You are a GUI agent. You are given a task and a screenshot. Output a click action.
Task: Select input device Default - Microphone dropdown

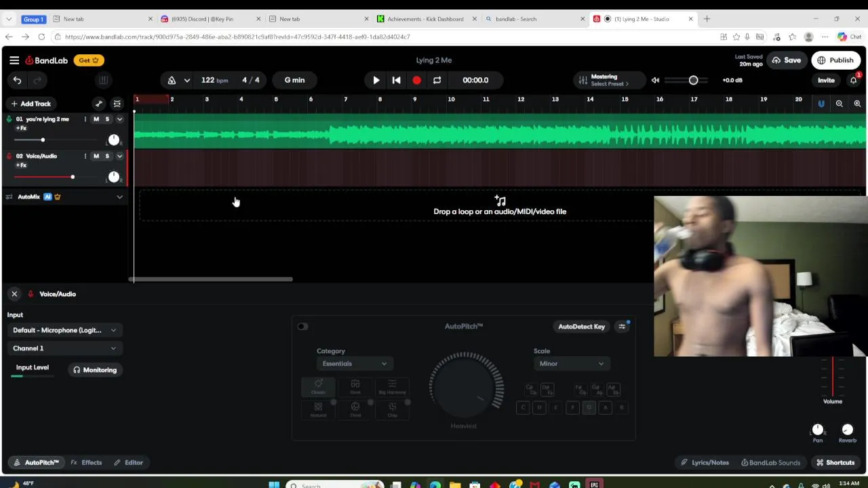[x=64, y=330]
